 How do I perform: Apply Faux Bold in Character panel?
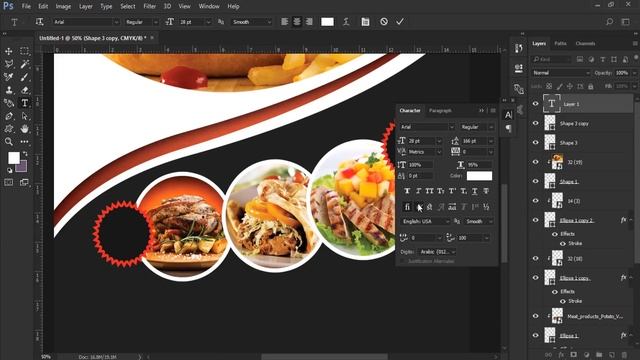(407, 191)
